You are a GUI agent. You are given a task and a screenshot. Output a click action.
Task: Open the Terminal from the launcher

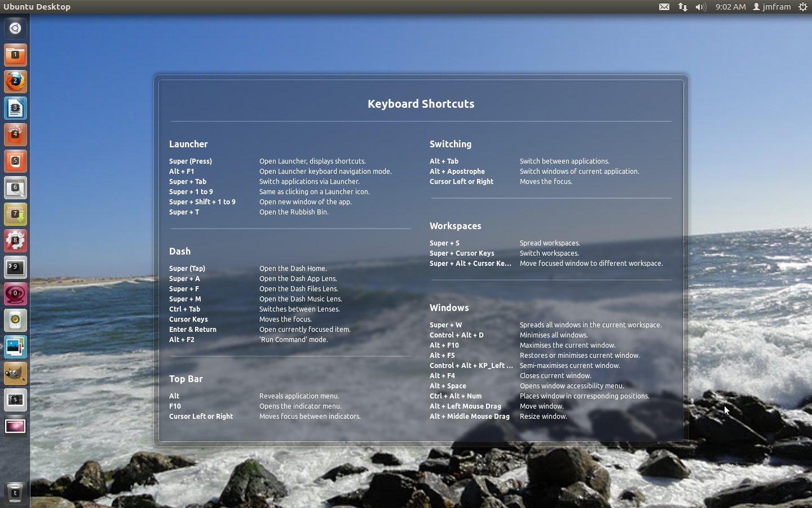[15, 268]
